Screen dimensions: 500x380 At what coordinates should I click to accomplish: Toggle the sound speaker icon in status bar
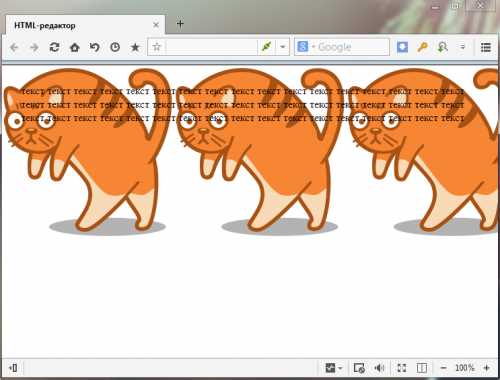[x=379, y=368]
